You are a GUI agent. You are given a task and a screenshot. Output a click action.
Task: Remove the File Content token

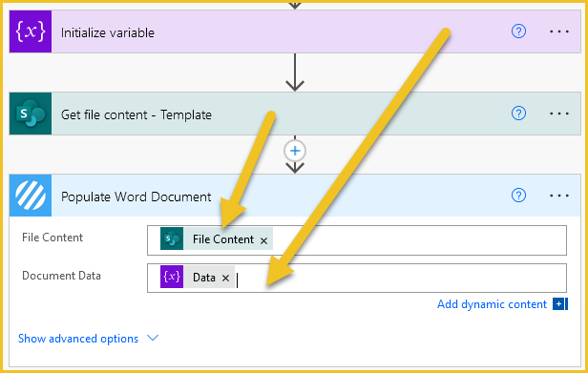click(x=264, y=240)
